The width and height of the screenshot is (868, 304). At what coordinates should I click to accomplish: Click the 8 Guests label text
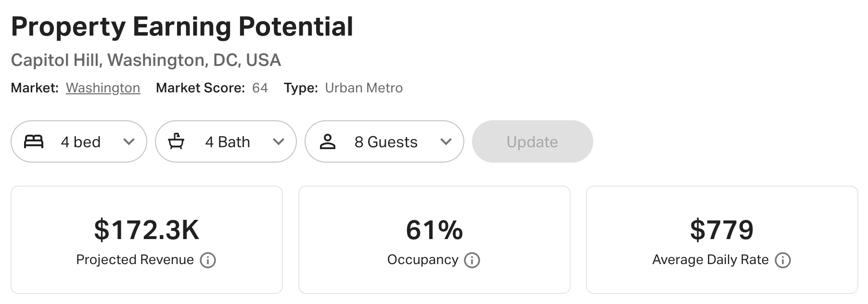click(x=386, y=142)
